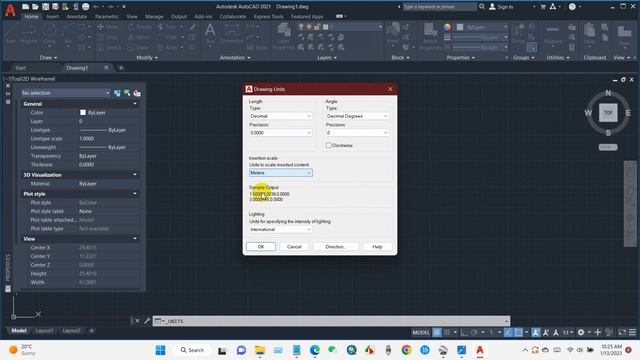Click Clean Screen icon in status bar
The height and width of the screenshot is (360, 640).
622,332
